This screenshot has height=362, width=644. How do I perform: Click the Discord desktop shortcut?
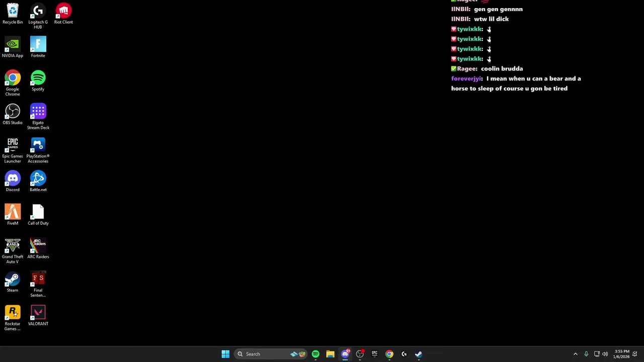click(x=13, y=182)
